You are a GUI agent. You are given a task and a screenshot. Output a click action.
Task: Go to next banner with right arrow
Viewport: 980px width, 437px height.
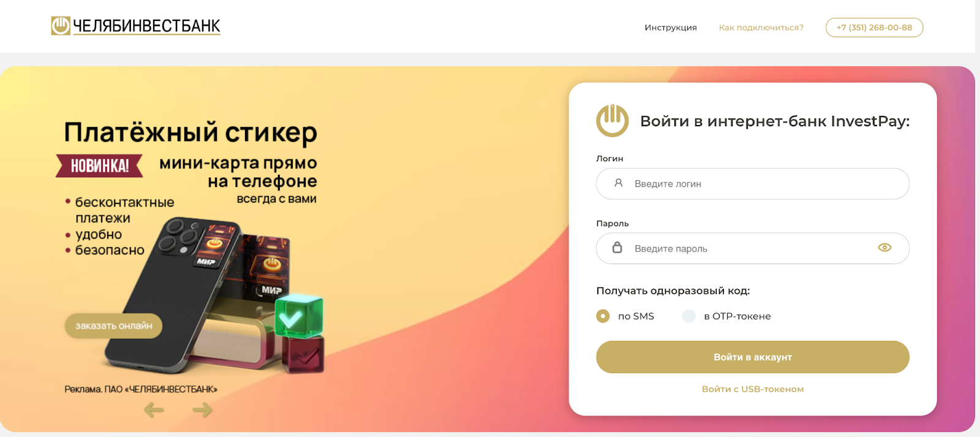(202, 410)
